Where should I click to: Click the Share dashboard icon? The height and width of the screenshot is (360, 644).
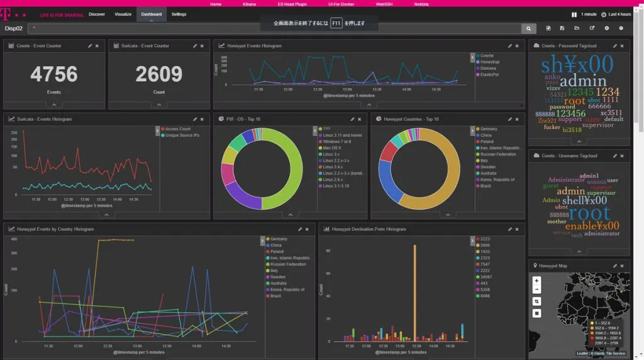pyautogui.click(x=592, y=28)
